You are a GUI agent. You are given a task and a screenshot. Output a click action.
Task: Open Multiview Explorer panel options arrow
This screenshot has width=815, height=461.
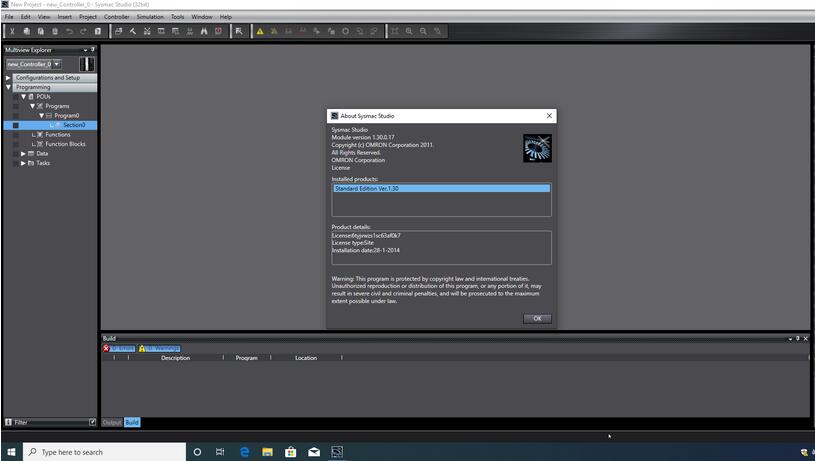(x=85, y=50)
